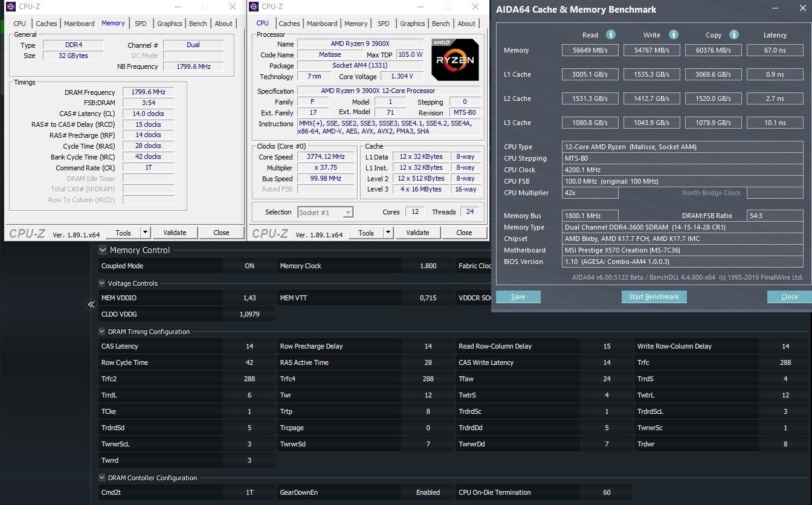Click the Core Speed 3774.12 MHz field
812x505 pixels.
326,157
